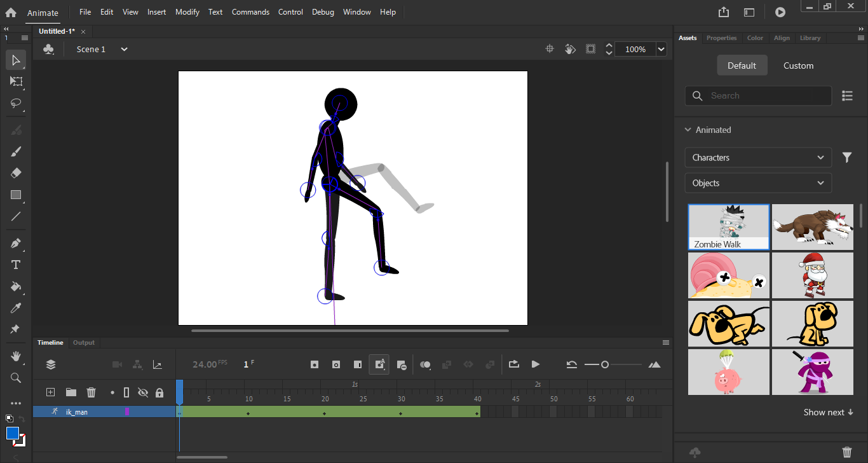Grab the Hand tool
The image size is (868, 463).
[x=15, y=356]
